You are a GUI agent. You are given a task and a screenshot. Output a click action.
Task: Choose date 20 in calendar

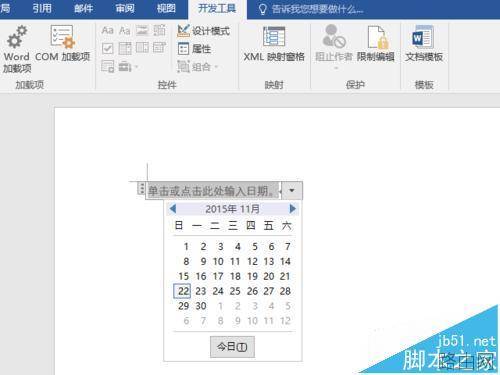(269, 276)
